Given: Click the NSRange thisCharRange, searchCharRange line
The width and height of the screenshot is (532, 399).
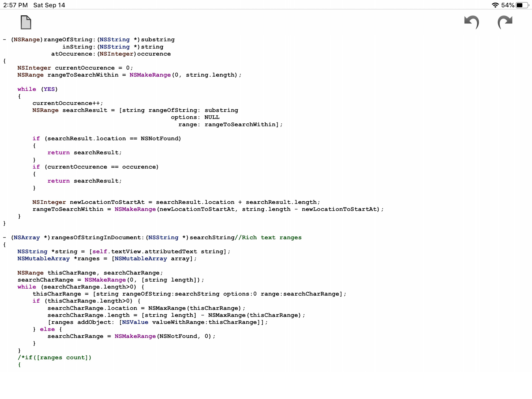Looking at the screenshot, I should point(90,273).
